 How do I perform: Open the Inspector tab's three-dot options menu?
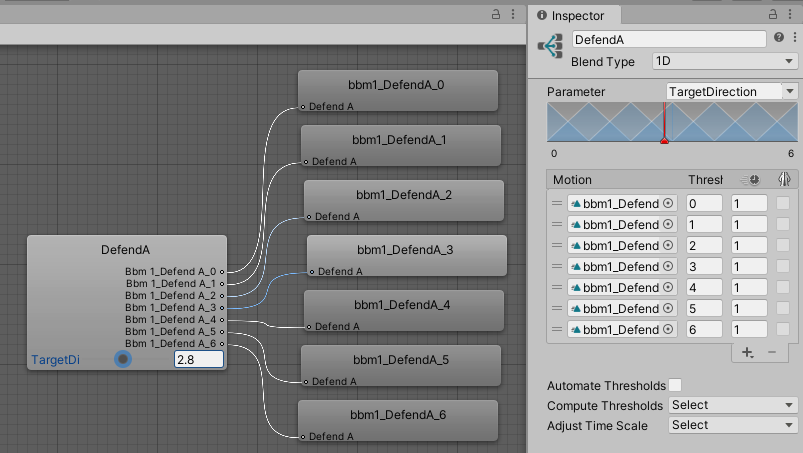click(x=791, y=15)
